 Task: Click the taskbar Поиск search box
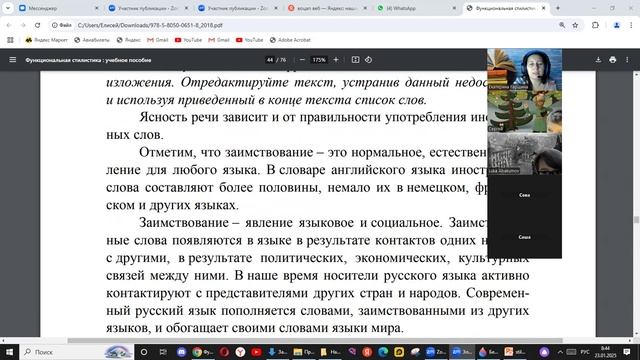tap(77, 352)
